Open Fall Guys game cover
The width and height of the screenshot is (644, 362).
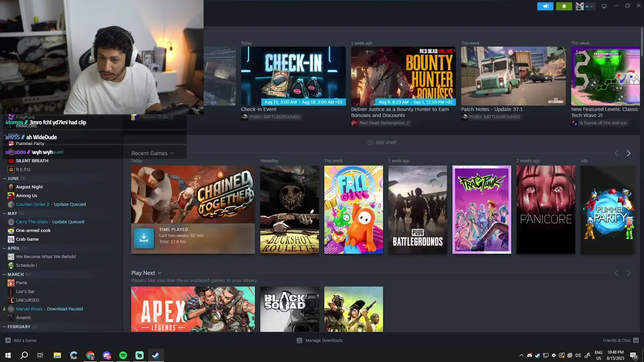point(354,210)
